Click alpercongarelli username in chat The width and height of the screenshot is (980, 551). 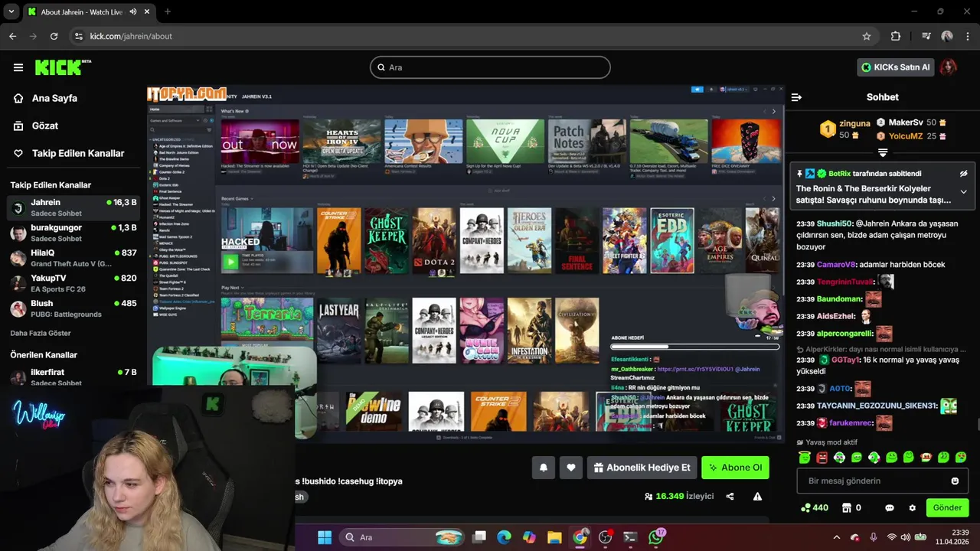pyautogui.click(x=845, y=334)
